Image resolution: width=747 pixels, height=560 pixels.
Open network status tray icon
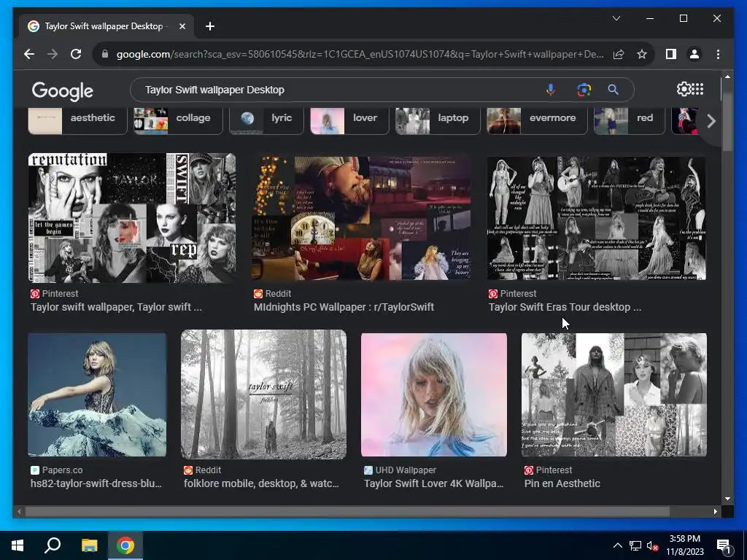tap(635, 545)
